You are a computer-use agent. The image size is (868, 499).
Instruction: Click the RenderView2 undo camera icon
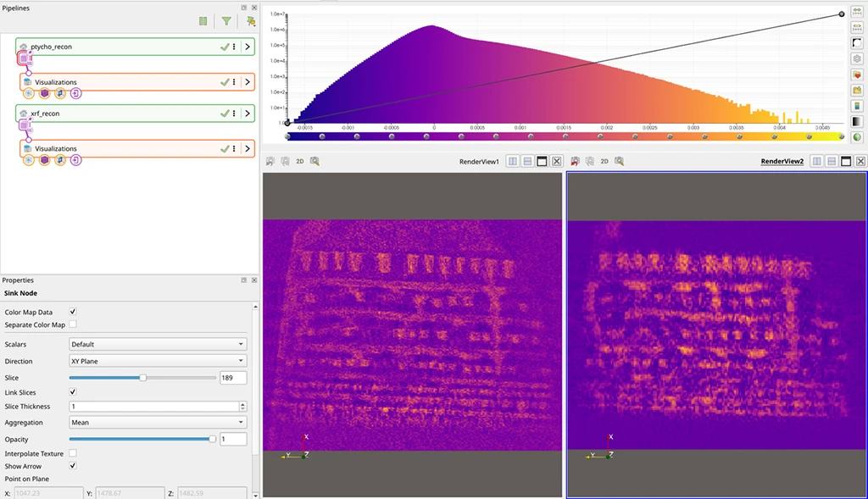[576, 162]
